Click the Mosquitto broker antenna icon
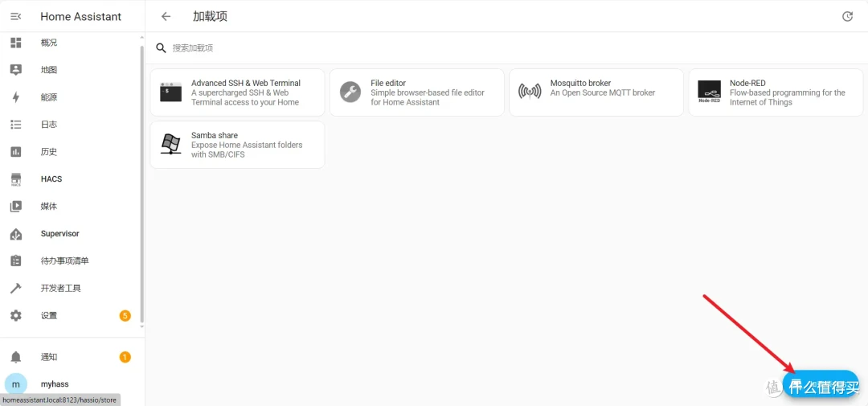868x406 pixels. click(529, 92)
